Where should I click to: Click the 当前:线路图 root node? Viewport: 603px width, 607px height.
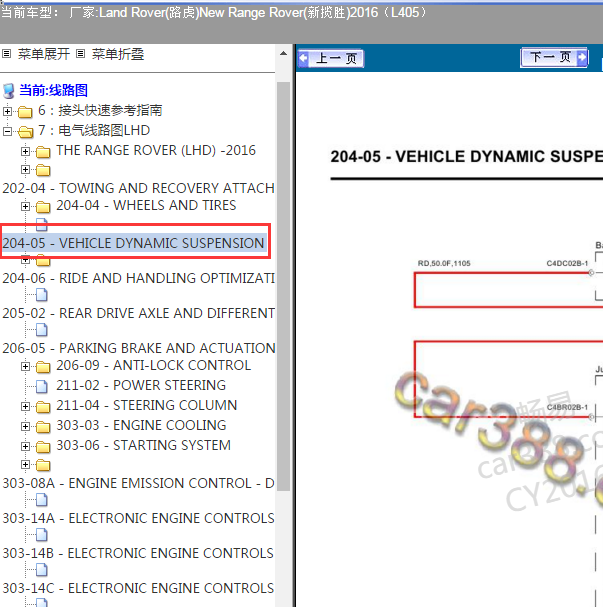(x=53, y=90)
